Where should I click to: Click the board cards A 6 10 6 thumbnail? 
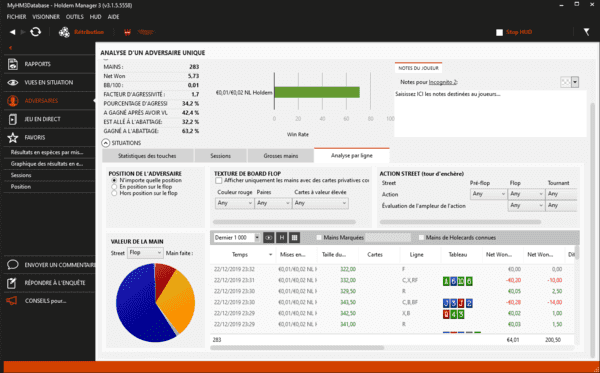point(458,282)
